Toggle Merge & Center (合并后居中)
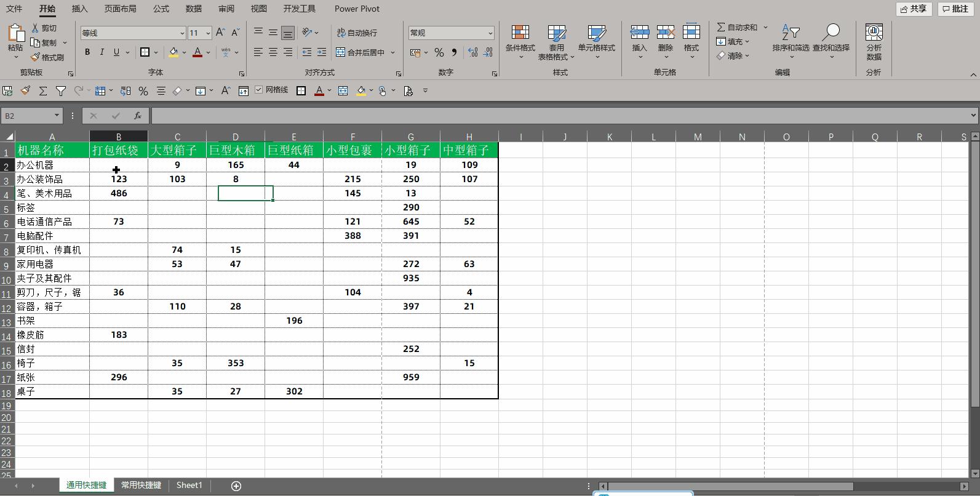Screen dimensions: 980x496 [361, 52]
